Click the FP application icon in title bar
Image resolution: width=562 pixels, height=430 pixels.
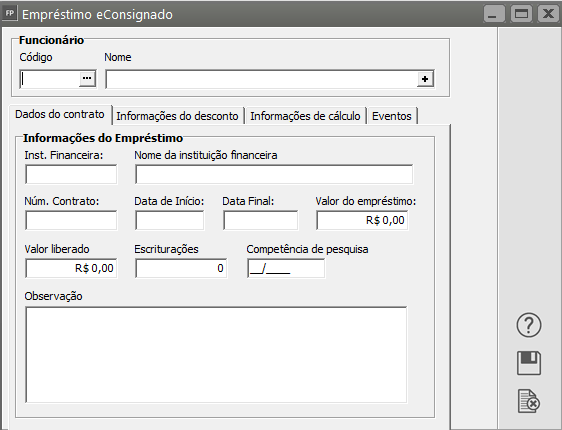[x=10, y=14]
